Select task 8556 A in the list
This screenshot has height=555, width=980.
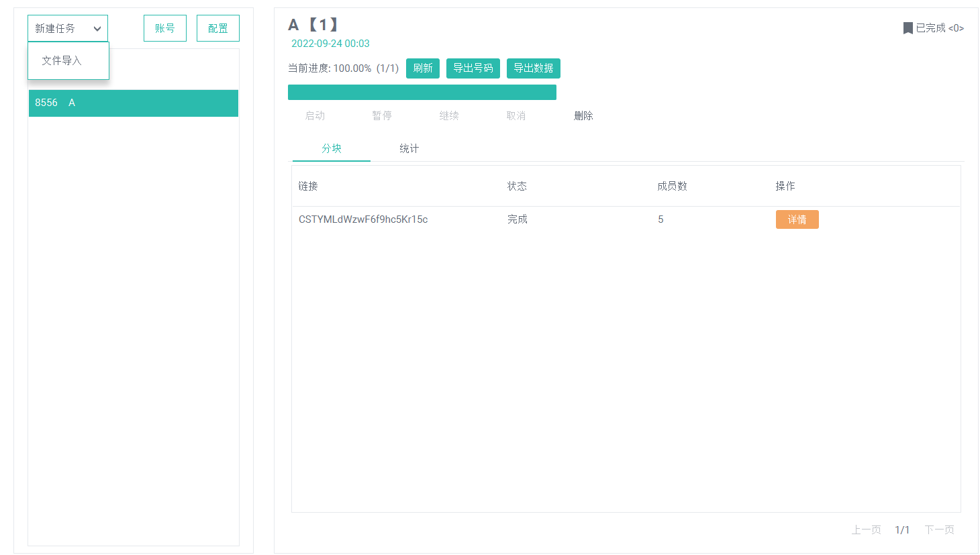(134, 103)
